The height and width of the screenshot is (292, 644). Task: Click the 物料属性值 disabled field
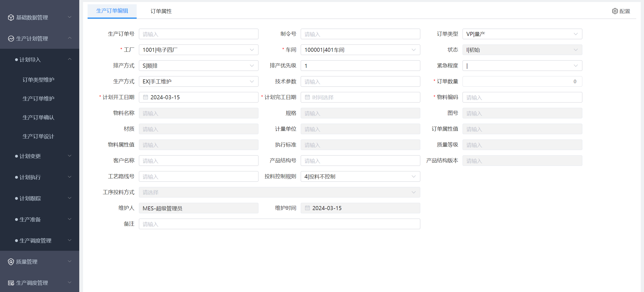pyautogui.click(x=199, y=145)
